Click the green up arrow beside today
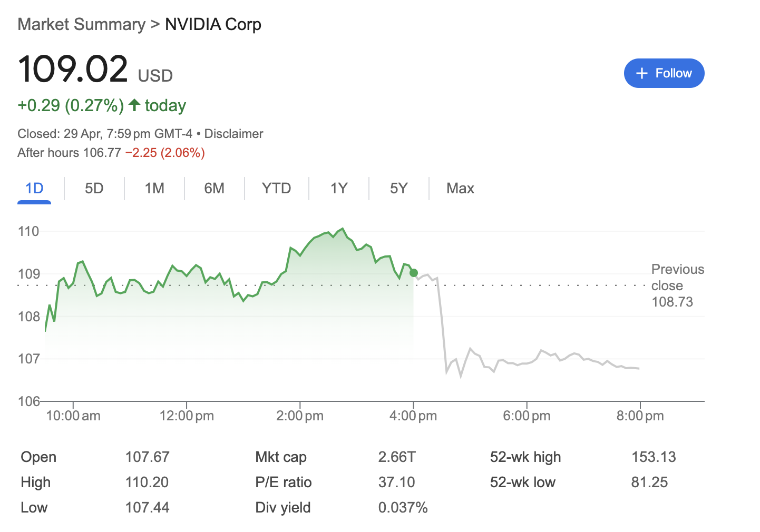Image resolution: width=760 pixels, height=532 pixels. click(x=134, y=105)
